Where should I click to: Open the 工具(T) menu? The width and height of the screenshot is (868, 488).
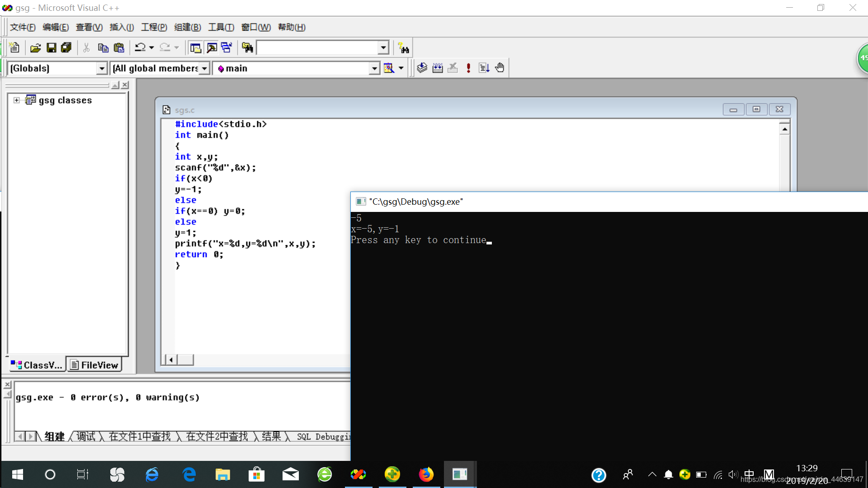221,27
